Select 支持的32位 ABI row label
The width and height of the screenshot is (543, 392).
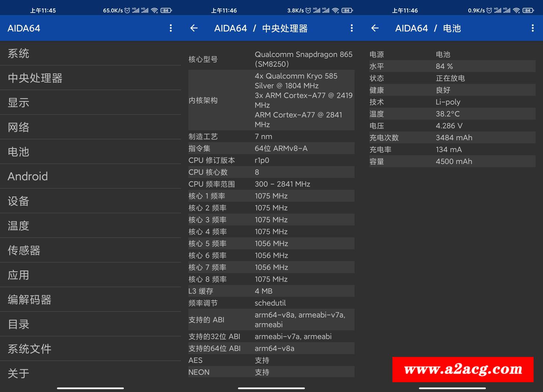214,336
